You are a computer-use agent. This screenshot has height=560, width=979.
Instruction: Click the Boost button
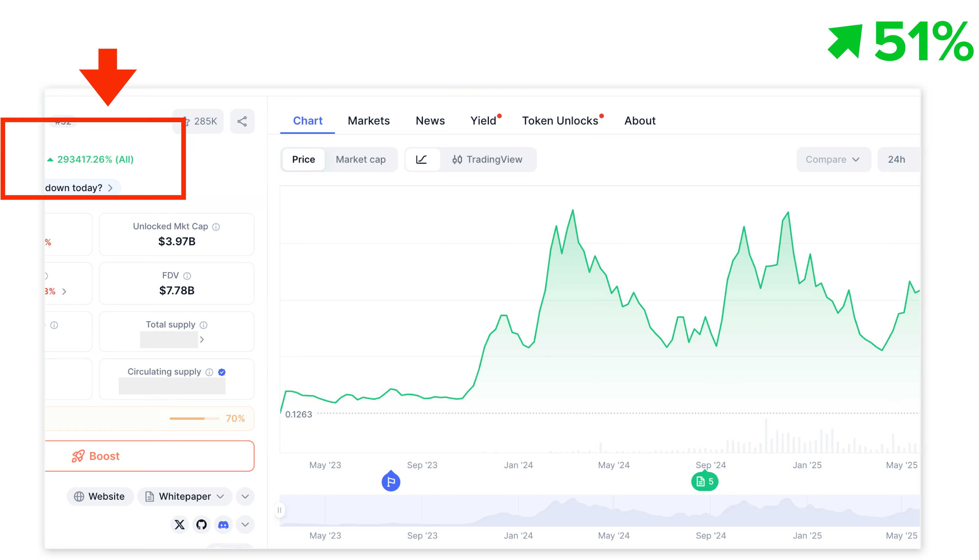coord(149,456)
